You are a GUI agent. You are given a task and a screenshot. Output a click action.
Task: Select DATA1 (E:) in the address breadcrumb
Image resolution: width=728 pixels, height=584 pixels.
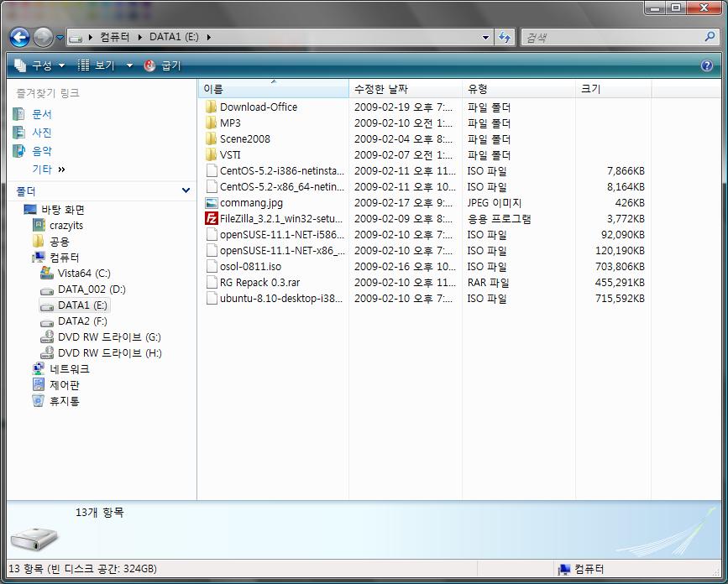coord(174,37)
